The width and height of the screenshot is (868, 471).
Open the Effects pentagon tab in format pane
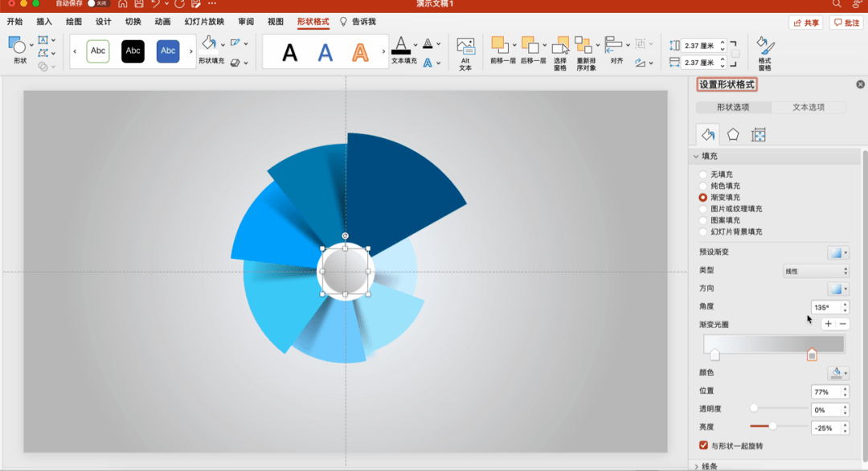click(x=733, y=135)
